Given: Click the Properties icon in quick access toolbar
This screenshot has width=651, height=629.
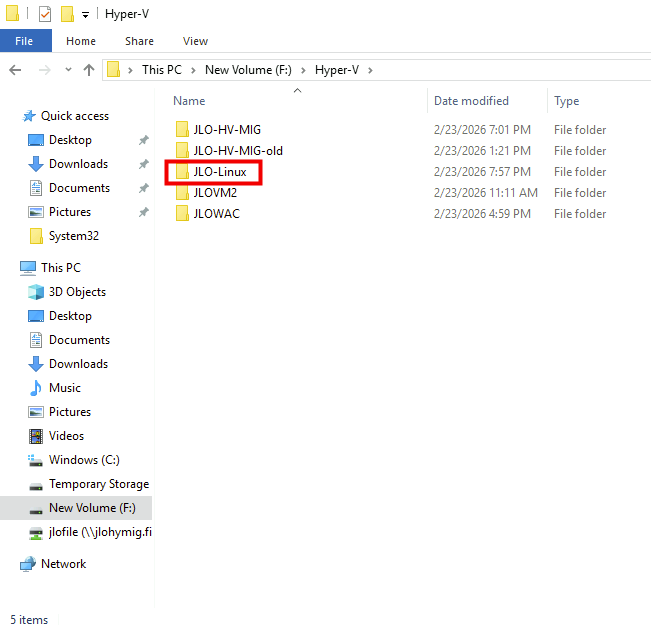Looking at the screenshot, I should (45, 14).
